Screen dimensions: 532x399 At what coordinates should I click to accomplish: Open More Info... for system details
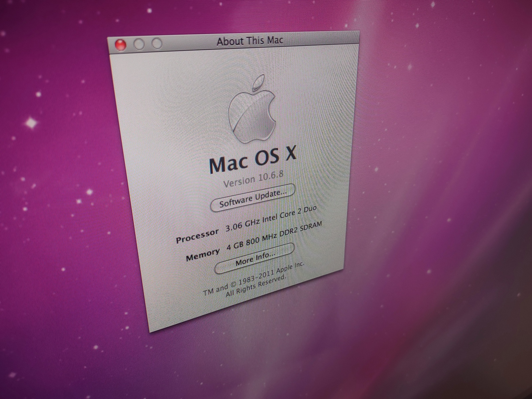[x=255, y=258]
